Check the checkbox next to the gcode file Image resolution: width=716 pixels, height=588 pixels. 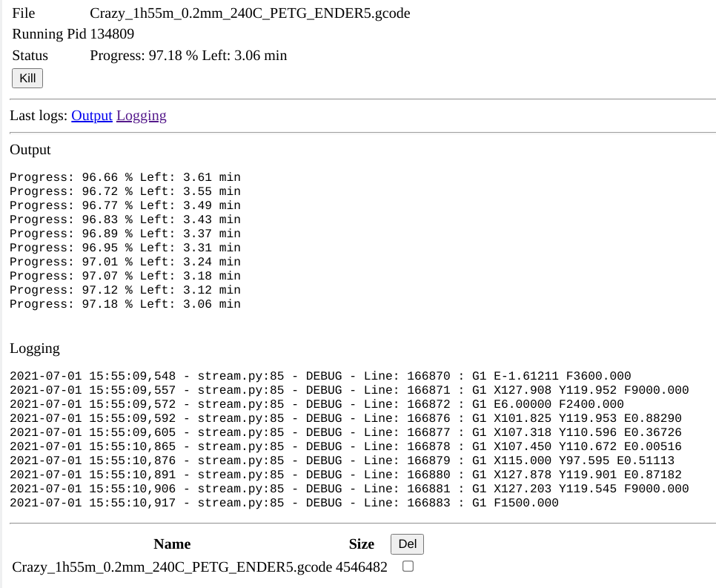tap(407, 564)
